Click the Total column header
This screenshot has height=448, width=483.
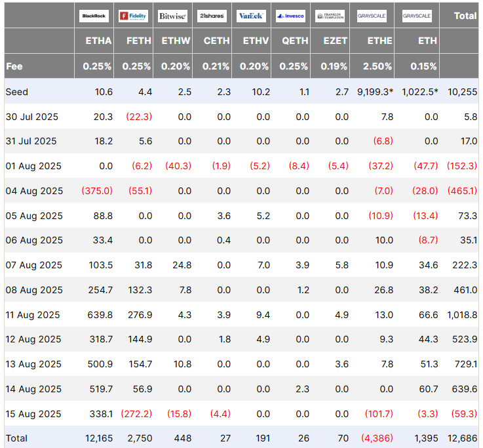pyautogui.click(x=465, y=16)
